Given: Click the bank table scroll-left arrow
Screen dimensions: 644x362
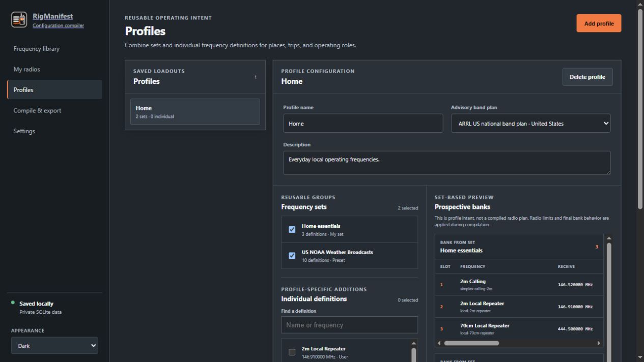Looking at the screenshot, I should (439, 343).
